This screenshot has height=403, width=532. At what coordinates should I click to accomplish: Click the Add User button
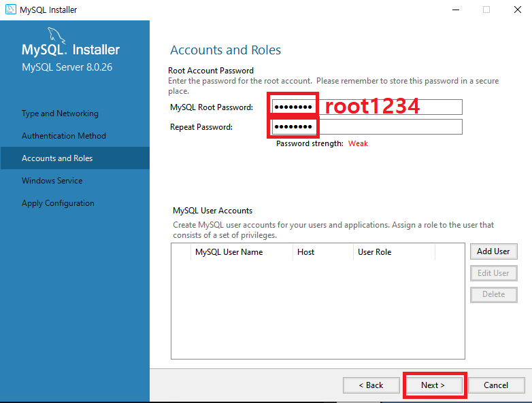[493, 251]
